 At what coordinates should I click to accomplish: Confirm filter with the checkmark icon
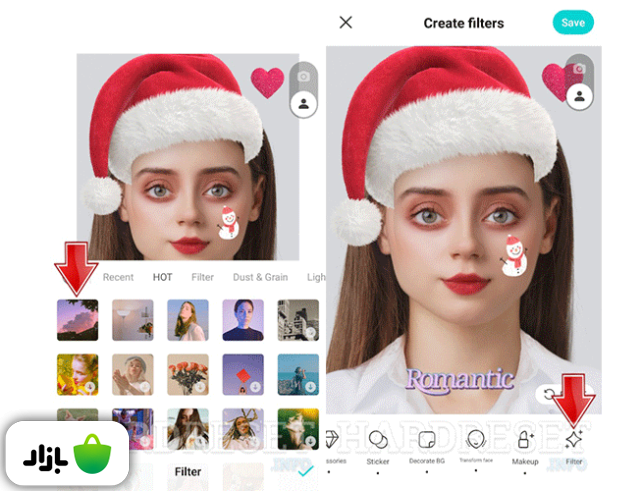(307, 470)
